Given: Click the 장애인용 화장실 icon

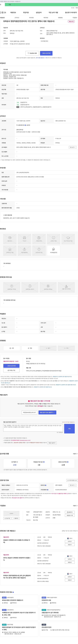Looking at the screenshot, I should click(x=48, y=287).
